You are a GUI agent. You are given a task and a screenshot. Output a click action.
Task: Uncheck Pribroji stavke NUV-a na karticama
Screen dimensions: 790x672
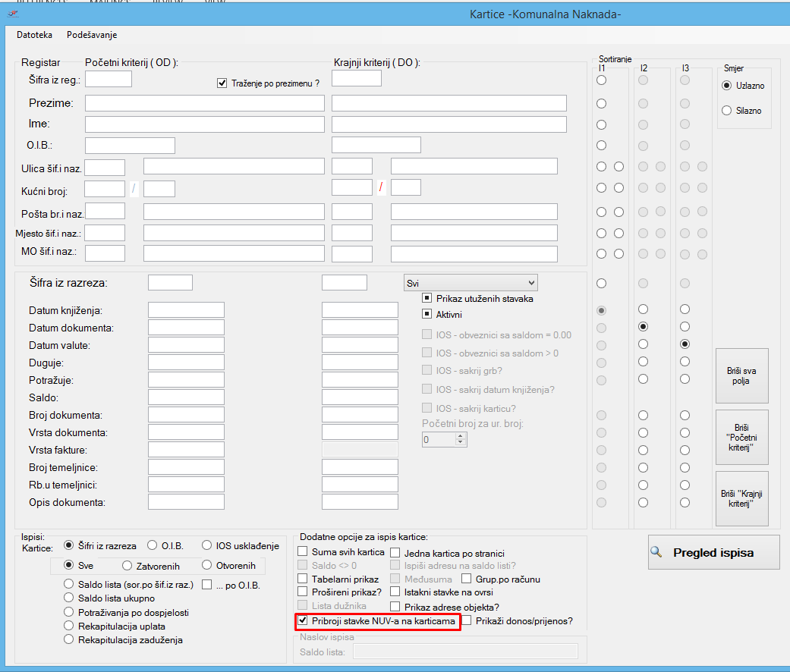[303, 620]
